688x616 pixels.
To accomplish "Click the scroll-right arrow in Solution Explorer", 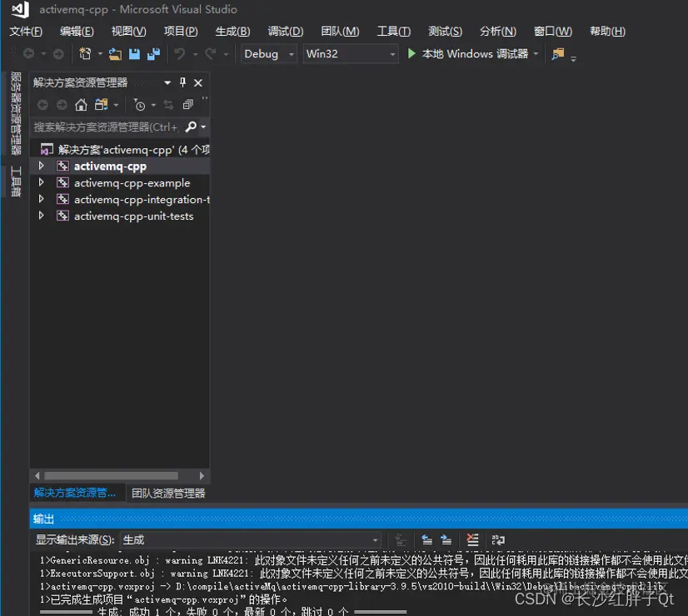I will point(202,475).
